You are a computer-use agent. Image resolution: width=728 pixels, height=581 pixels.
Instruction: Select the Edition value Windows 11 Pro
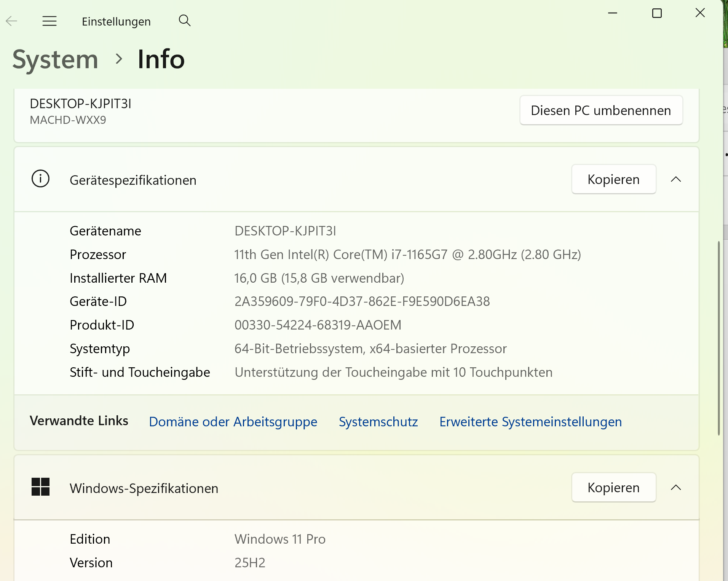[280, 539]
